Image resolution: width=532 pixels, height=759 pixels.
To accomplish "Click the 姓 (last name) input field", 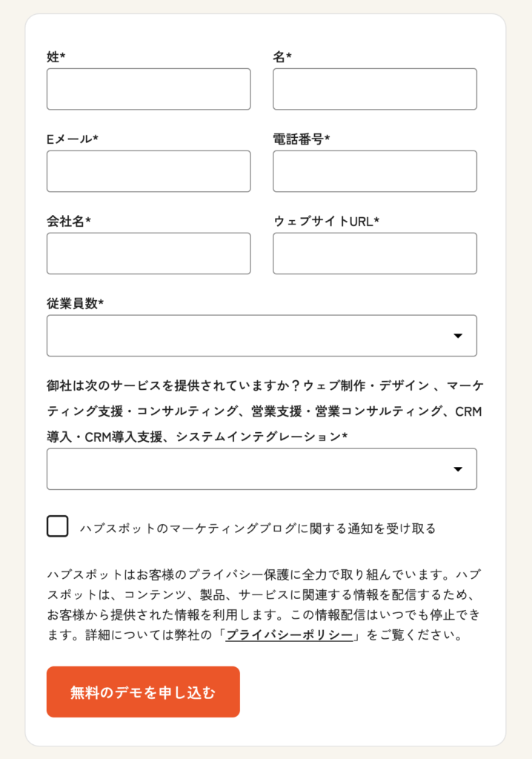I will pyautogui.click(x=148, y=89).
